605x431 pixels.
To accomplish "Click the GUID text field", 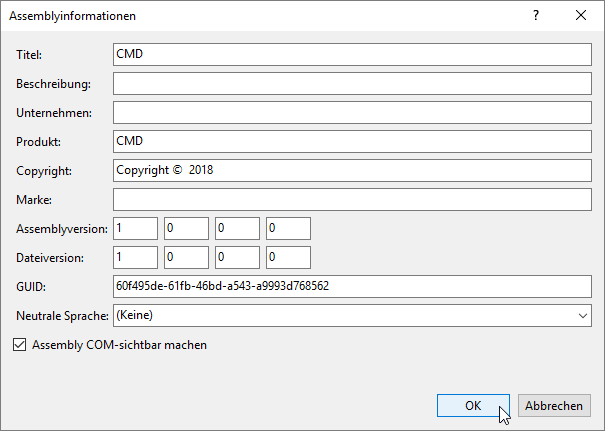I will pyautogui.click(x=352, y=286).
